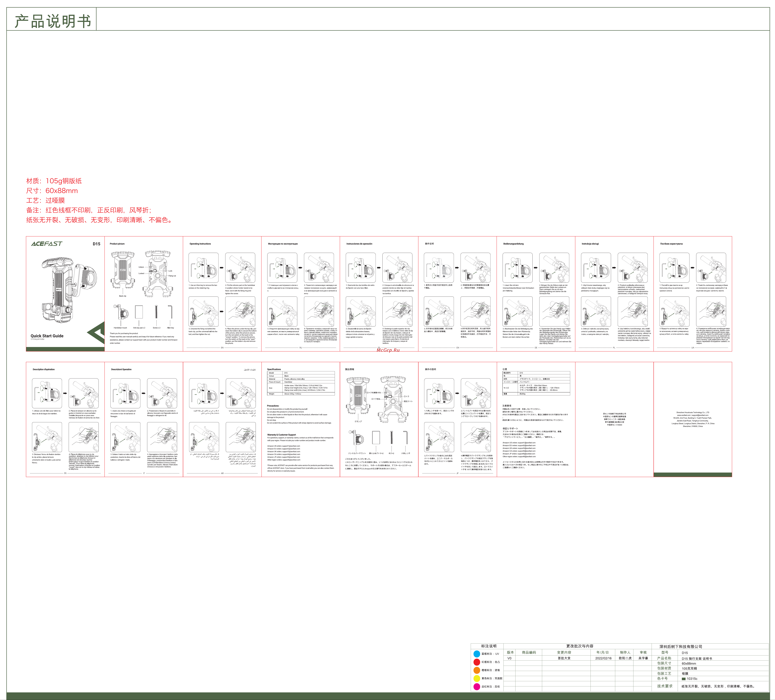The image size is (775, 700).
Task: Click the Shenzhen Houshuxia Technology Co., LTD text
Action: (693, 412)
